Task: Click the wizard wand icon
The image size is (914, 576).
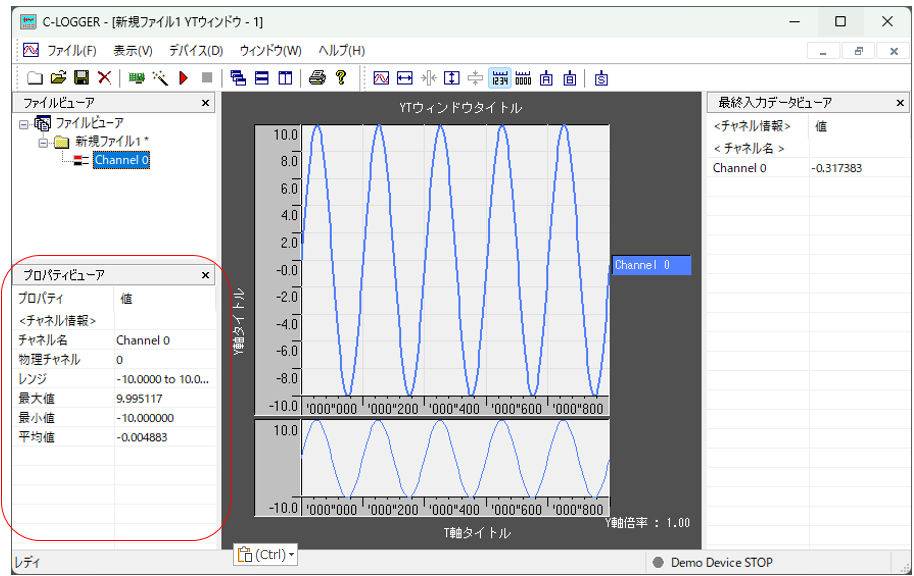Action: tap(160, 78)
